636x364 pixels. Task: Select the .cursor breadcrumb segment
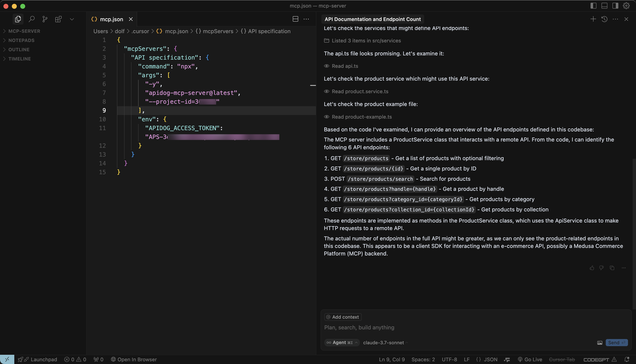tap(140, 31)
